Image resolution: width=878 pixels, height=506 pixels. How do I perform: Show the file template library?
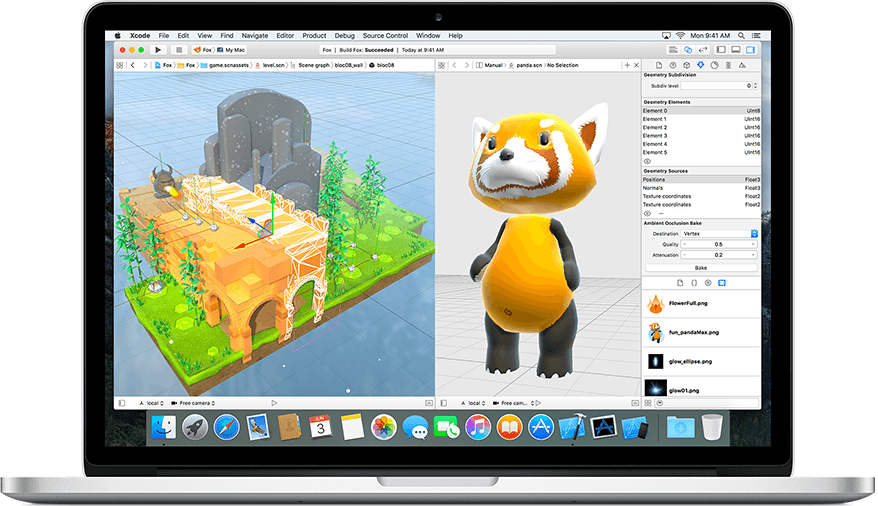point(680,283)
